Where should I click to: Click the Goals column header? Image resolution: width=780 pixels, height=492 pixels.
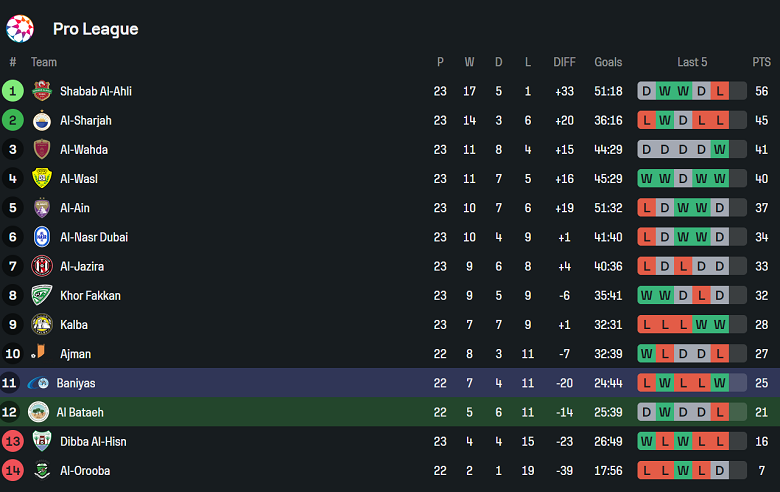tap(608, 62)
